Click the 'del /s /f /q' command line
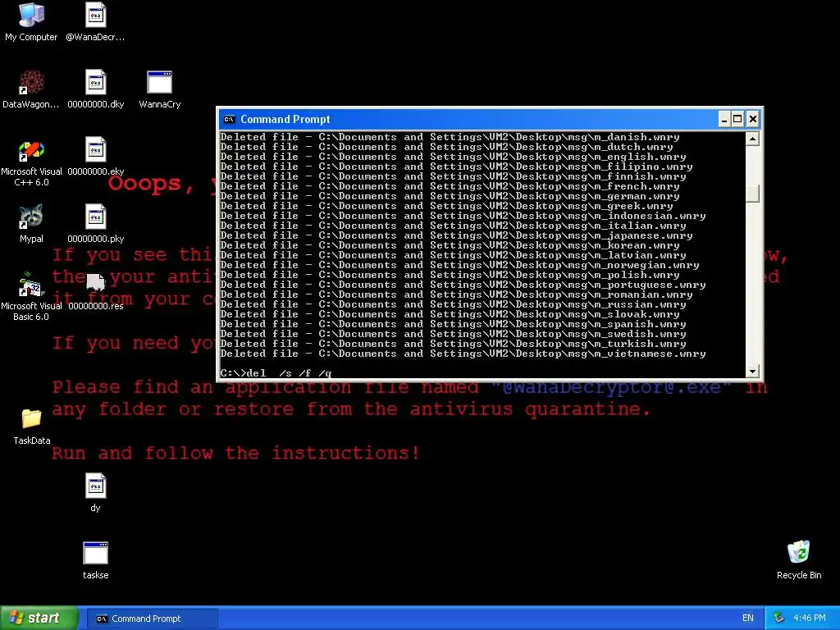 click(276, 373)
